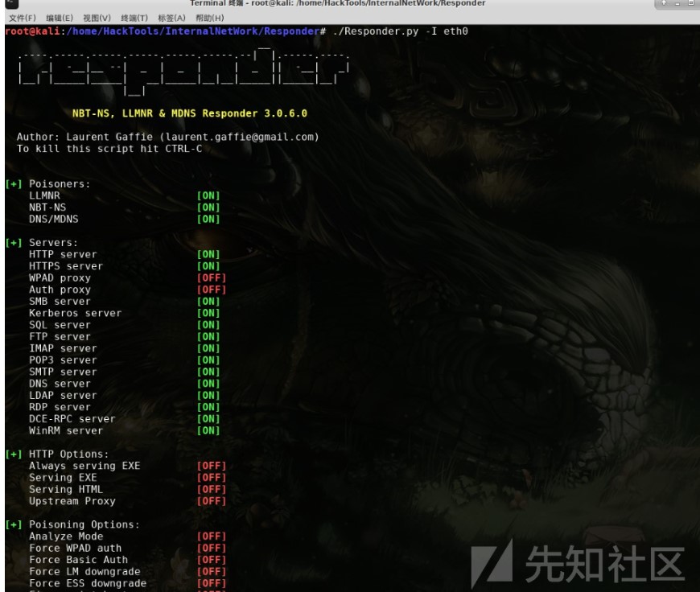Image resolution: width=700 pixels, height=592 pixels.
Task: Click the [OFF] status beside Auth proxy
Action: point(212,290)
